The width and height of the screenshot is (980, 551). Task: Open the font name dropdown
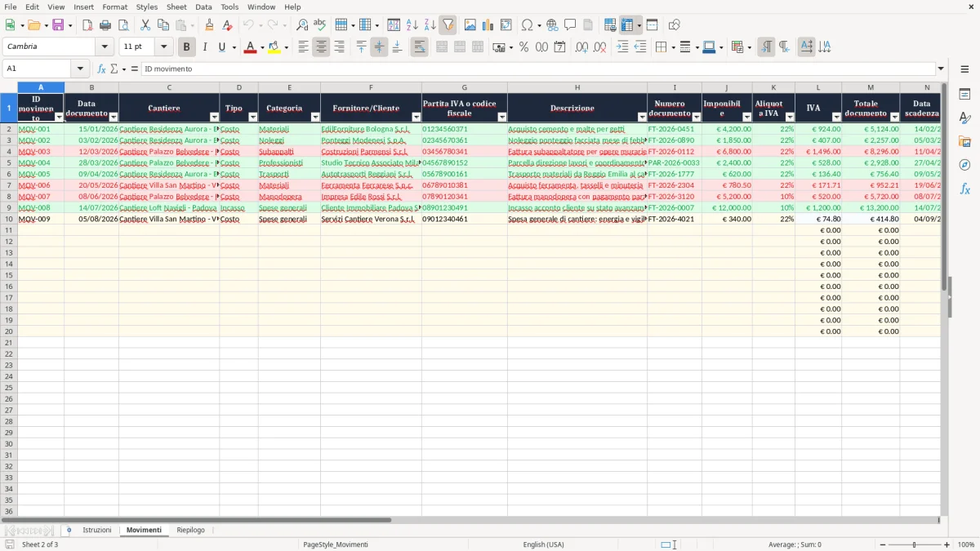pos(105,47)
